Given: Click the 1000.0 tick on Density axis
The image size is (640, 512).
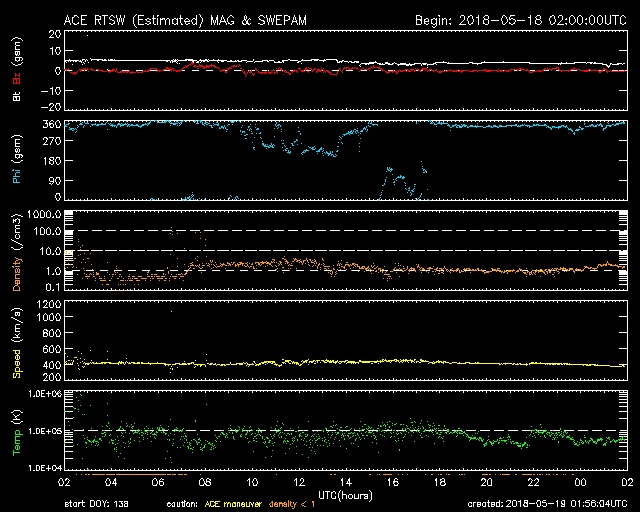Looking at the screenshot, I should coord(43,214).
